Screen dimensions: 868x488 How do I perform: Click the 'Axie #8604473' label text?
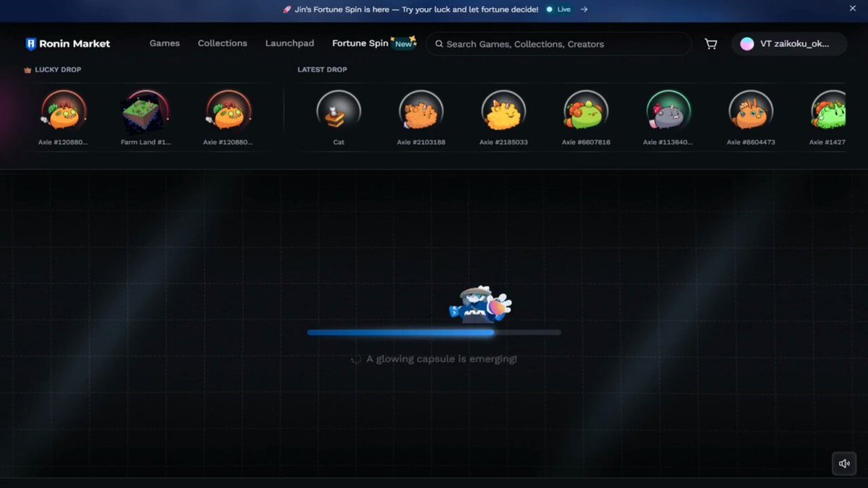tap(751, 142)
